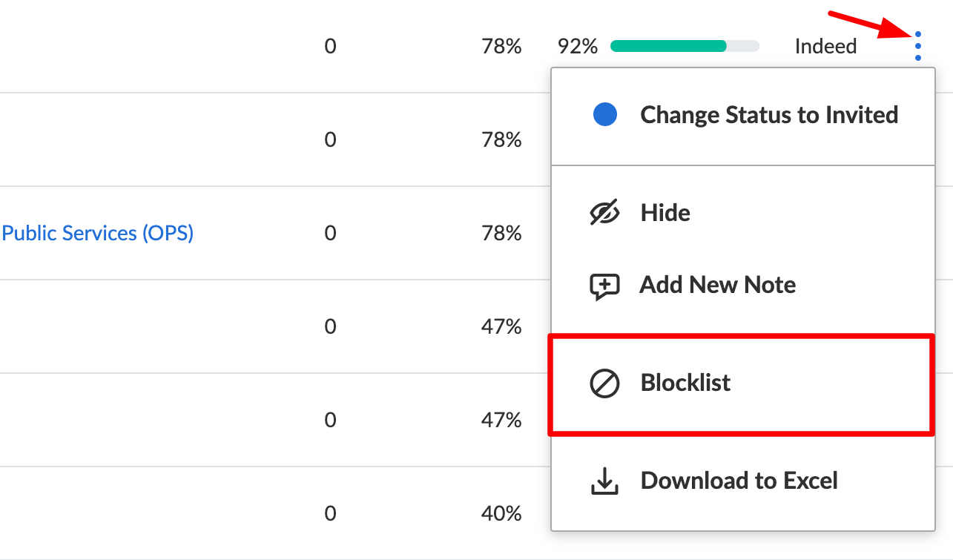Click the crossed-out eye Hide icon
953x560 pixels.
[604, 213]
